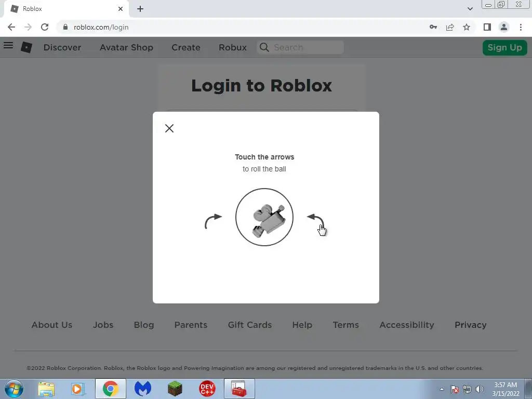Open the Jobs footer link

click(103, 325)
